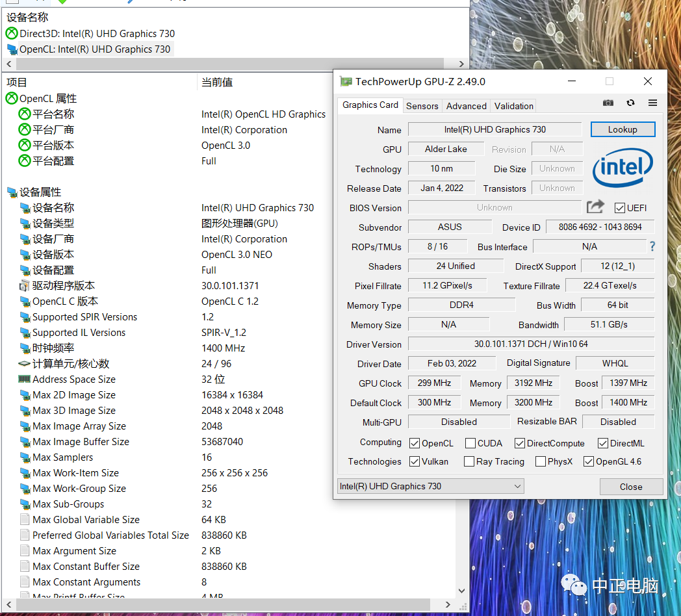Click the value OpenCL 3.0 NEO
The image size is (681, 616).
tap(237, 255)
